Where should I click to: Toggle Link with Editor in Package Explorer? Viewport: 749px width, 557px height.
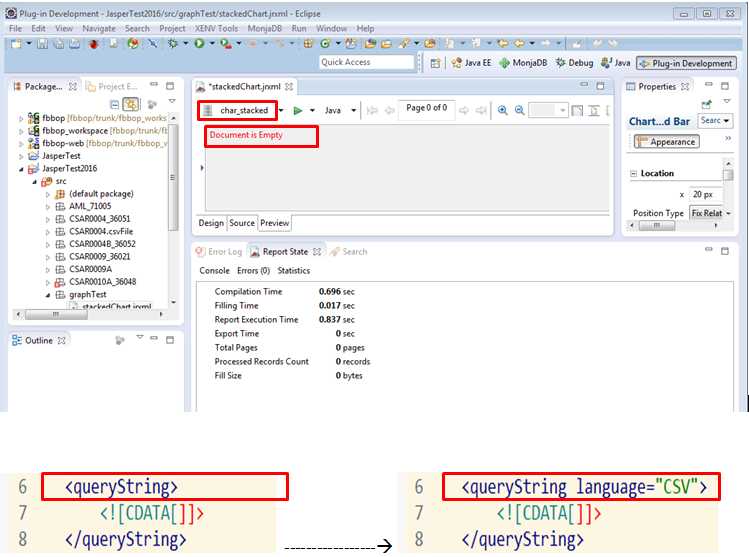click(x=131, y=104)
